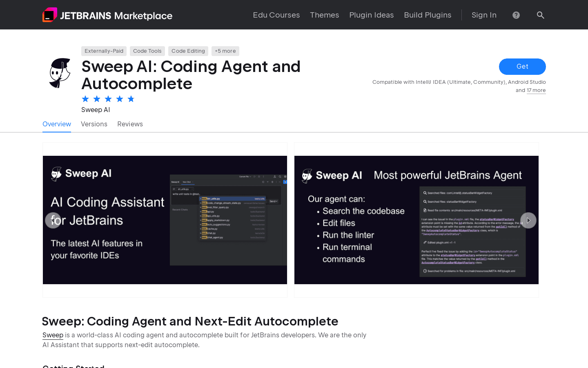Navigate to Themes in the top menu
This screenshot has height=368, width=588.
tap(324, 15)
